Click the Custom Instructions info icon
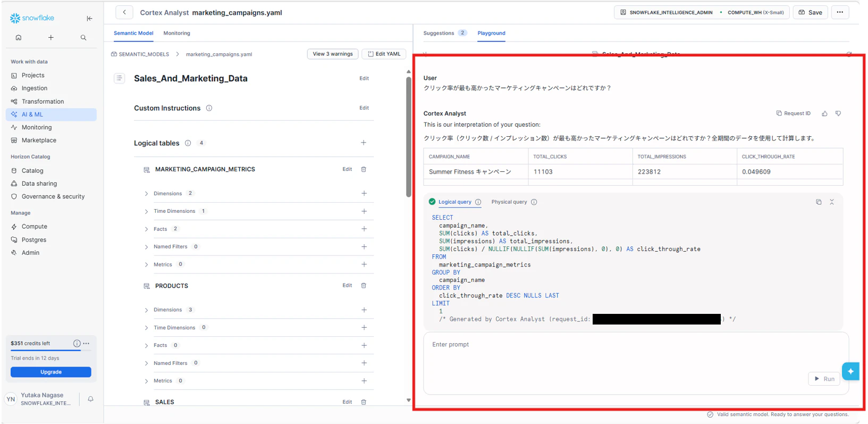Viewport: 868px width, 424px height. click(x=209, y=108)
